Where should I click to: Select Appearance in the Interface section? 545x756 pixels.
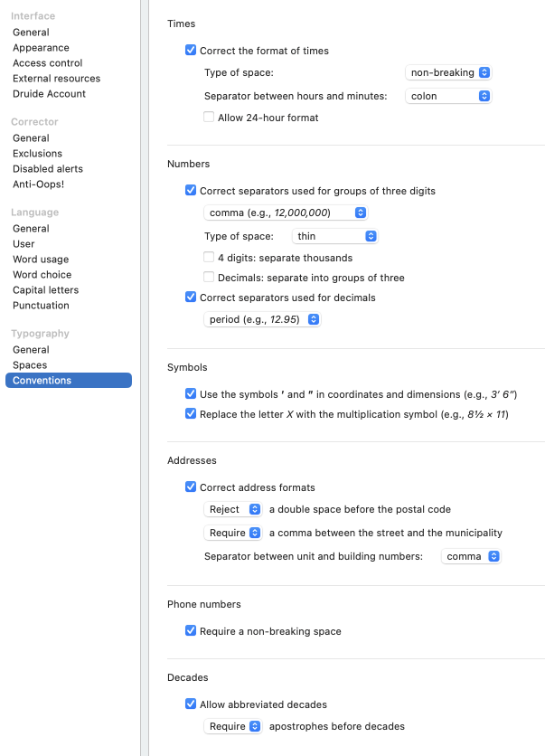coord(41,48)
